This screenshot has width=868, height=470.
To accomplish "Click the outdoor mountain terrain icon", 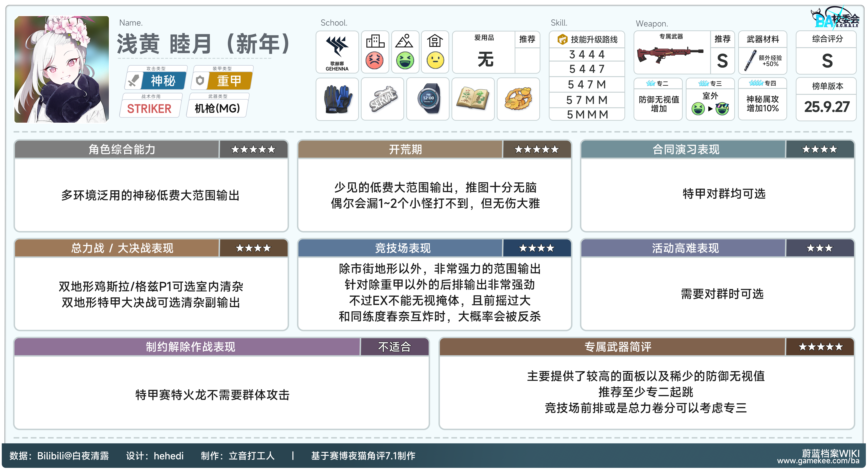I will coord(404,41).
